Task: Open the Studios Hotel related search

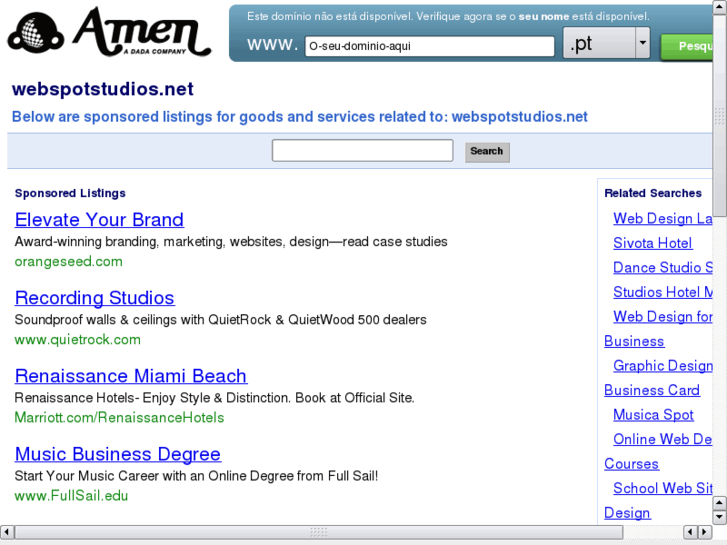Action: [663, 292]
